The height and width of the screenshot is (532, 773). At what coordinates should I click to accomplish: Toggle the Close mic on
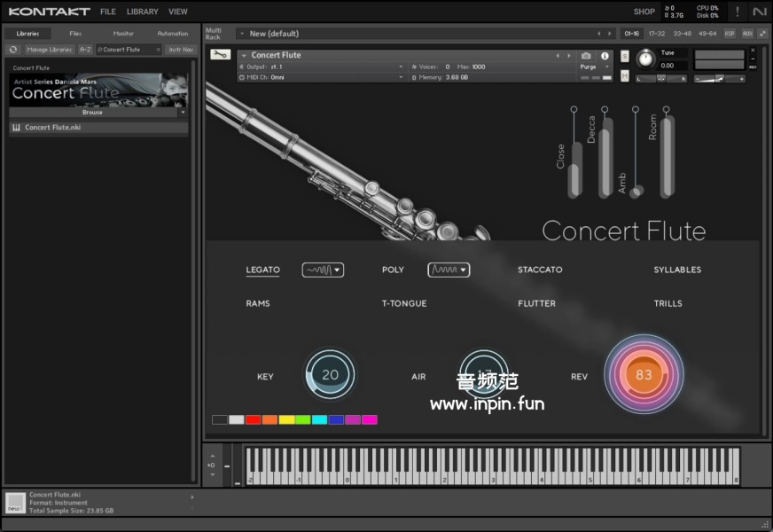pos(574,109)
